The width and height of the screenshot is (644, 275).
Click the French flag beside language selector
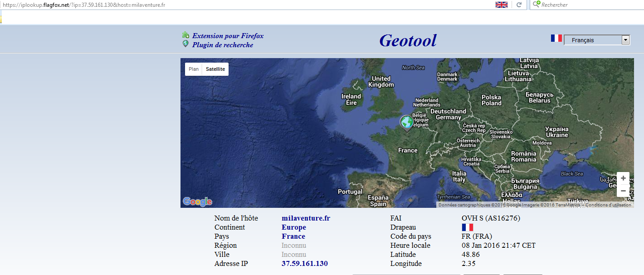click(x=556, y=39)
